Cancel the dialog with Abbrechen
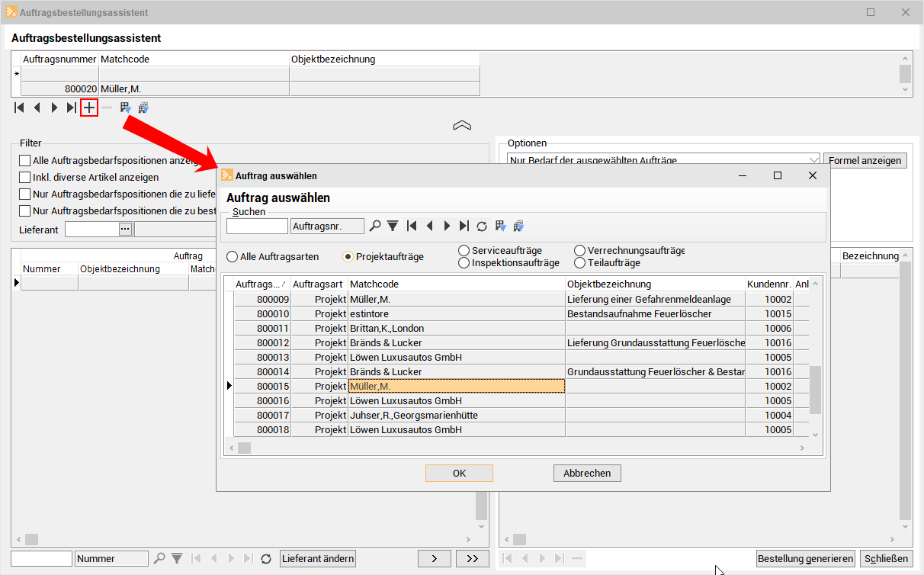The height and width of the screenshot is (575, 924). (x=587, y=473)
